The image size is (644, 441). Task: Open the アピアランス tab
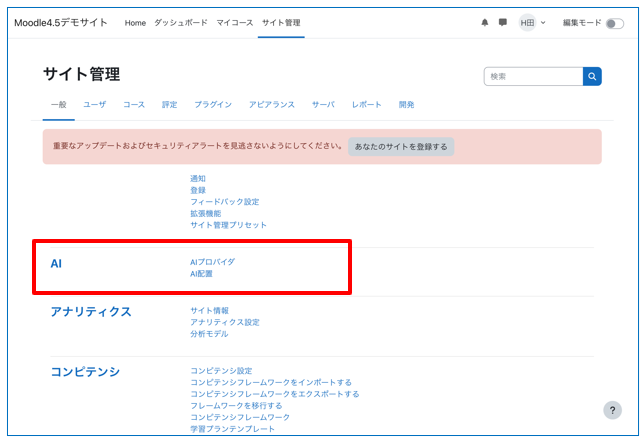271,104
